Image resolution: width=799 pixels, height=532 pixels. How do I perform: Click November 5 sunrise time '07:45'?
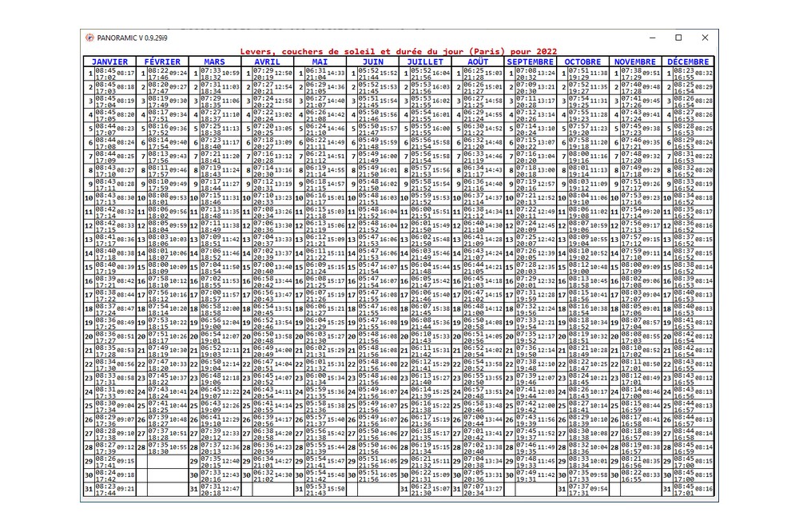tap(631, 126)
